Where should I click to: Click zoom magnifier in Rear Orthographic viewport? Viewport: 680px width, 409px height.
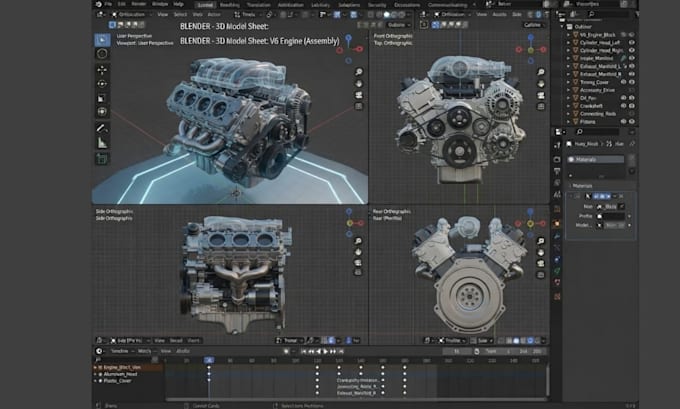(540, 241)
